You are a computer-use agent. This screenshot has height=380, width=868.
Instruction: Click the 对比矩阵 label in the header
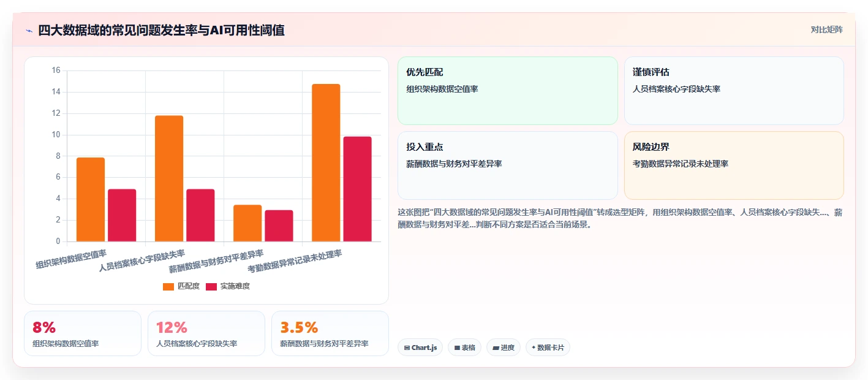point(826,29)
